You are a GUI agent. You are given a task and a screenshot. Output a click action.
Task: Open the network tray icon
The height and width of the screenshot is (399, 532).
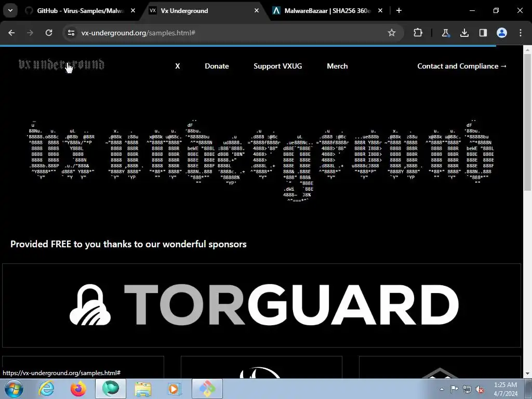tap(467, 389)
